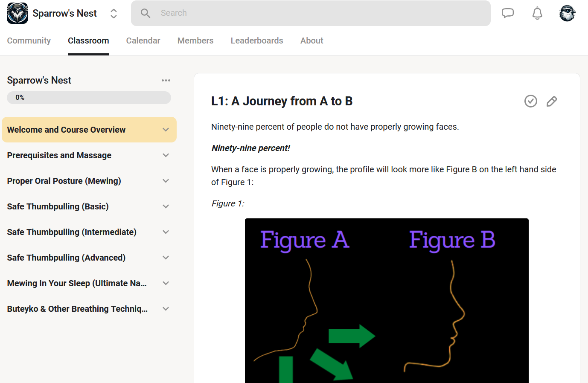Click the italic 'Figure 1:' caption

click(228, 203)
